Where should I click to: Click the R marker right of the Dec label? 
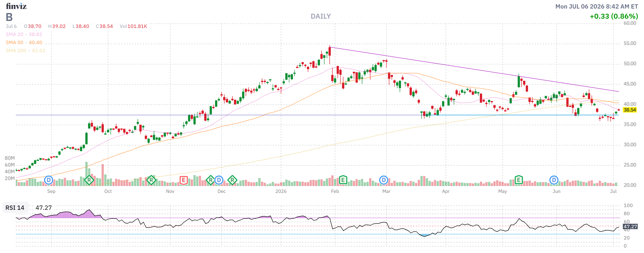(232, 180)
